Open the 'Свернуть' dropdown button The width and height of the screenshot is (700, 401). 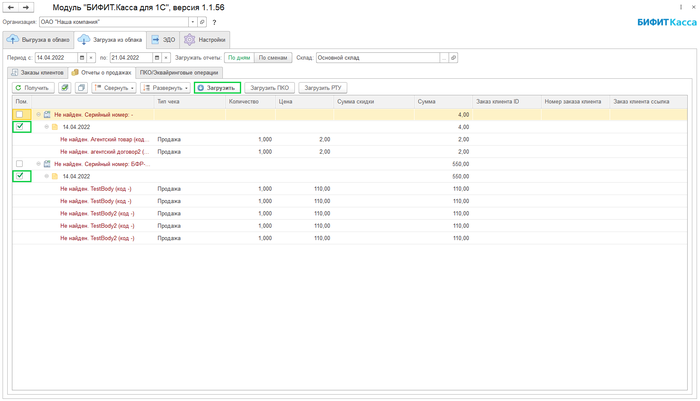pos(114,88)
